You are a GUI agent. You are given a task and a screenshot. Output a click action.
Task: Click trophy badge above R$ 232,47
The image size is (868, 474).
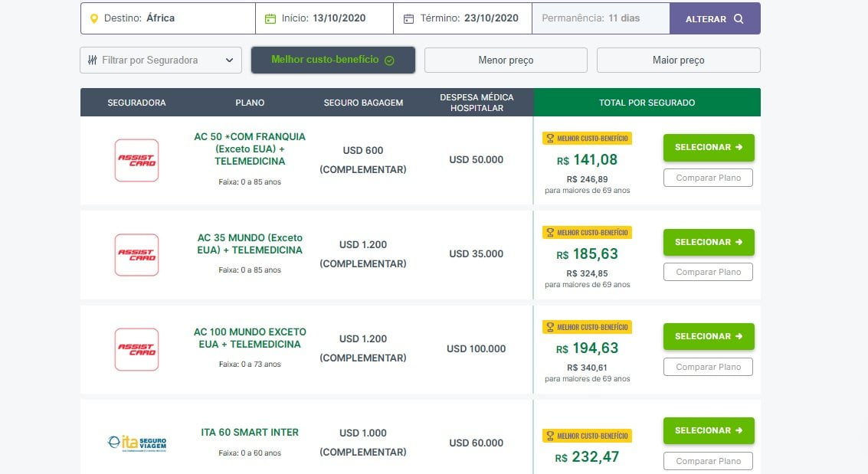(587, 436)
